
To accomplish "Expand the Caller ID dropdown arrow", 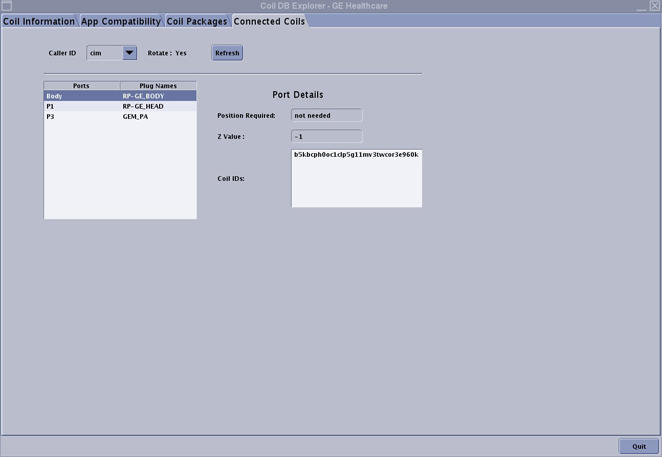I will point(129,53).
